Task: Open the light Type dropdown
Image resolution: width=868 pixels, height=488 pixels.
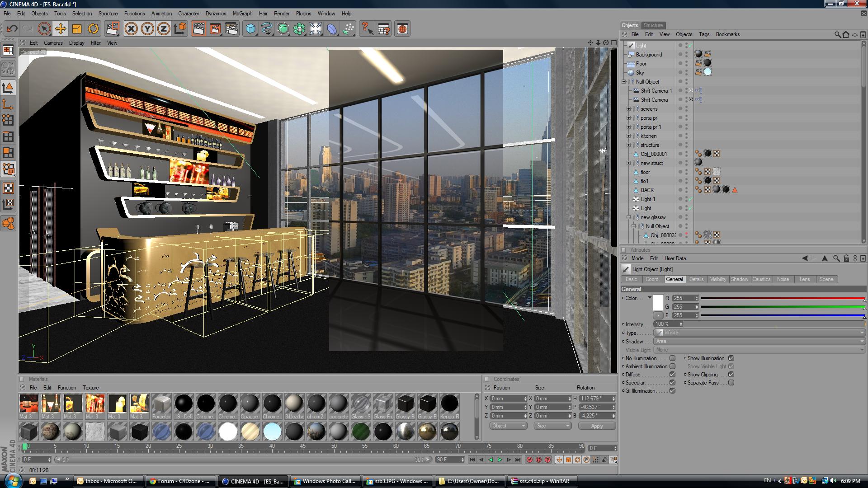Action: coord(759,333)
